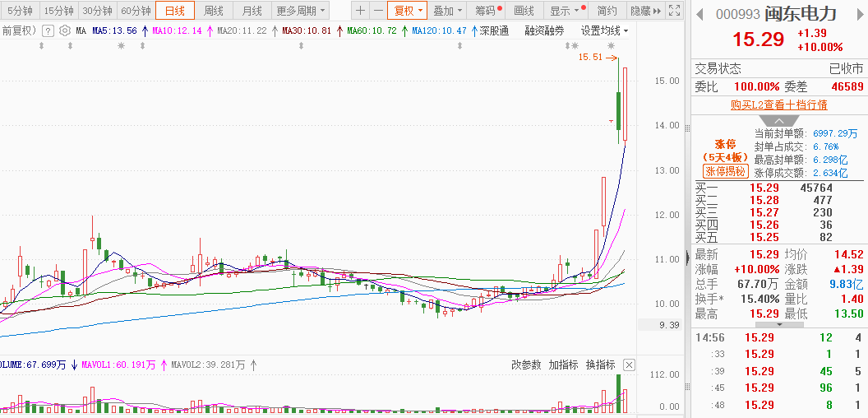
Task: Click the 涨停揭秘 button
Action: click(x=726, y=172)
